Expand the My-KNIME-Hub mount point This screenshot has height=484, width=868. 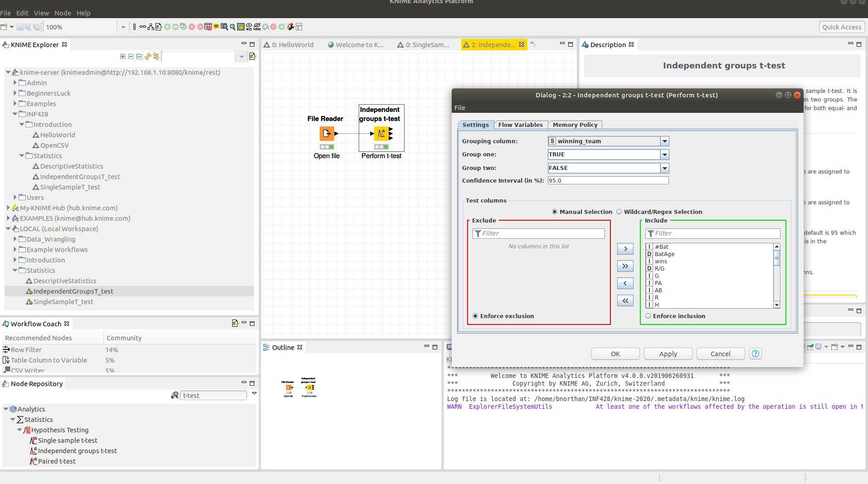8,208
